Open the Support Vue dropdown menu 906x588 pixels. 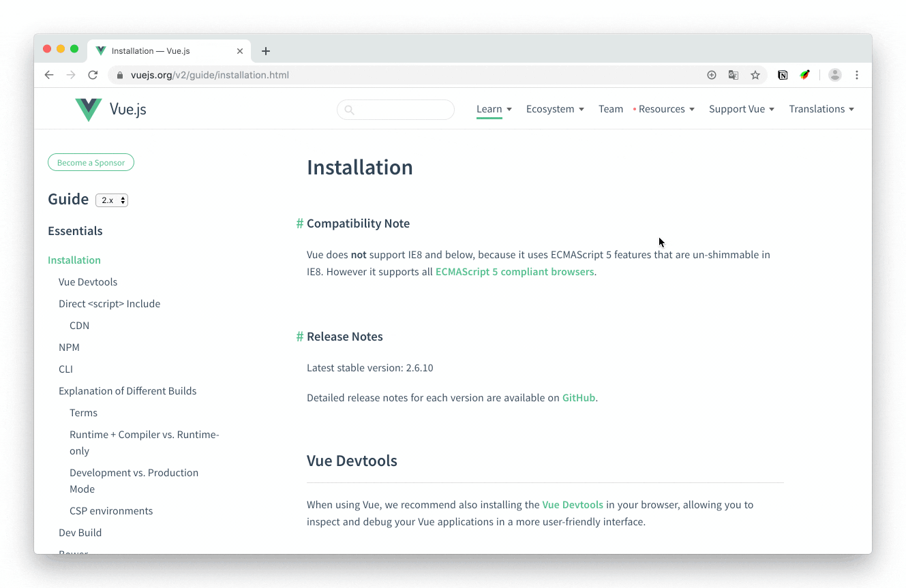click(742, 109)
